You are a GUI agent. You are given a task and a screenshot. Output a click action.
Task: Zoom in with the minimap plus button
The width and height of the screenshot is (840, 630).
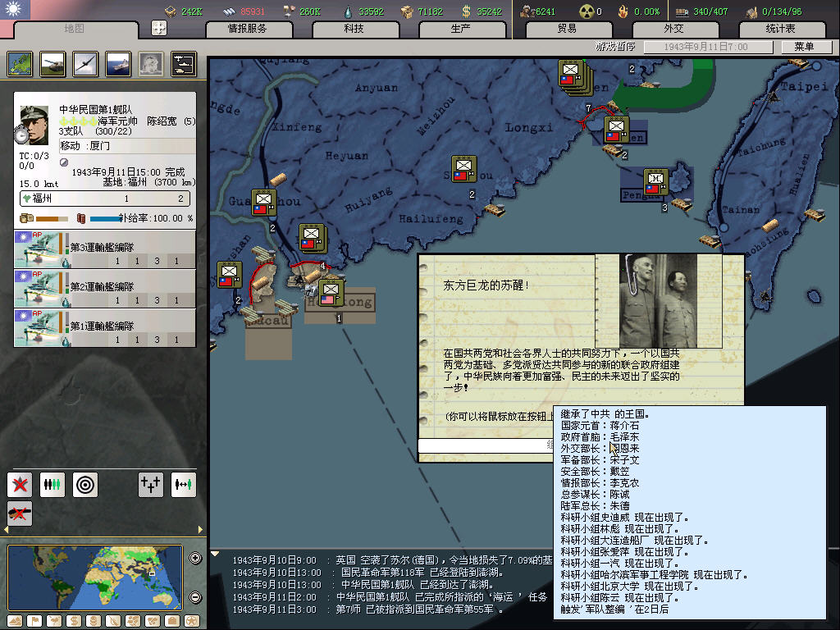pyautogui.click(x=195, y=558)
